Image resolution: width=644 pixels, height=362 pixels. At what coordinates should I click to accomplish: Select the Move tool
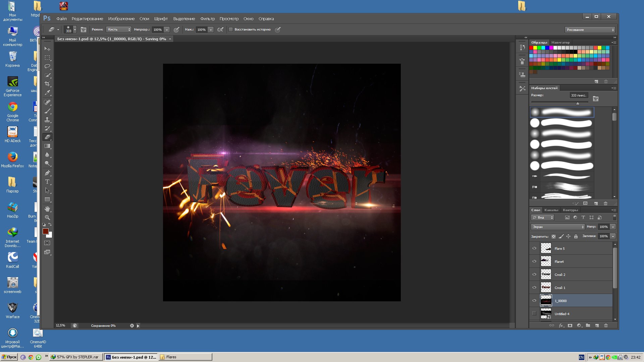click(x=47, y=49)
